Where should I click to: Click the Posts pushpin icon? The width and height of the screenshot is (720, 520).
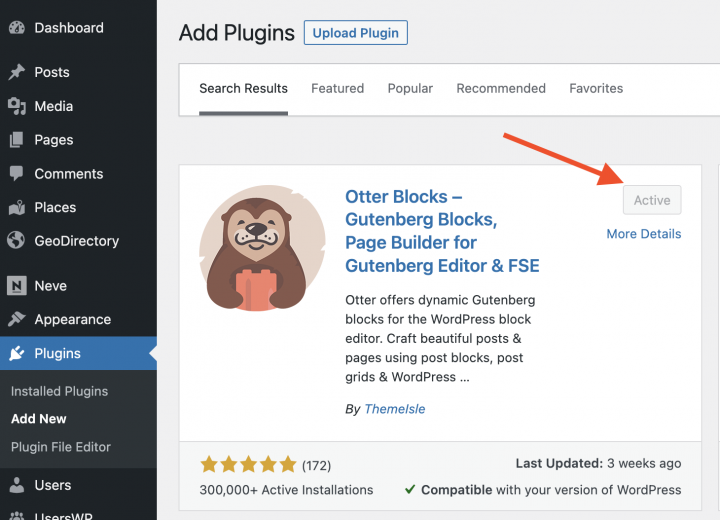pos(16,72)
